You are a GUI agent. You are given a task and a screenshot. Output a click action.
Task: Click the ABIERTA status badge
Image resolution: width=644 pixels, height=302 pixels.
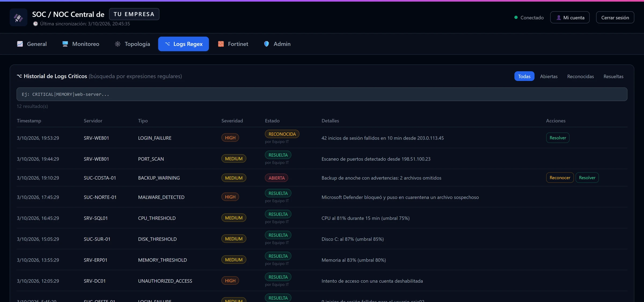pos(276,178)
